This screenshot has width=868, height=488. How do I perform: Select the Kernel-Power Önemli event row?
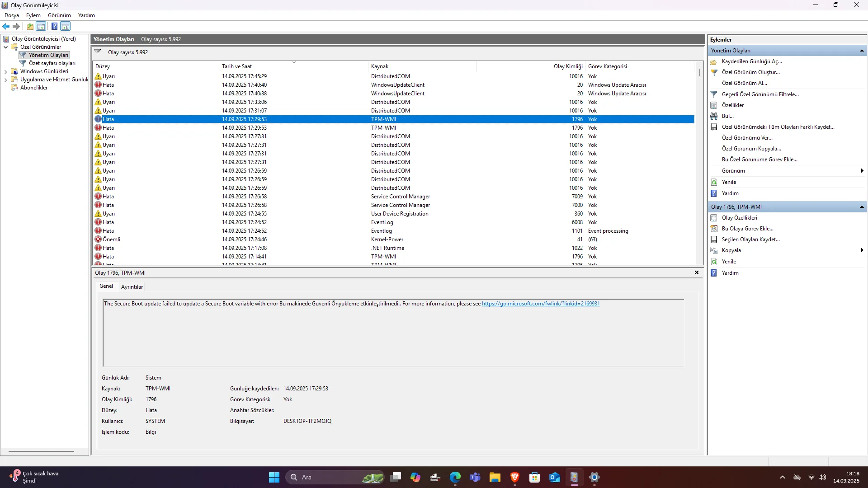coord(387,239)
